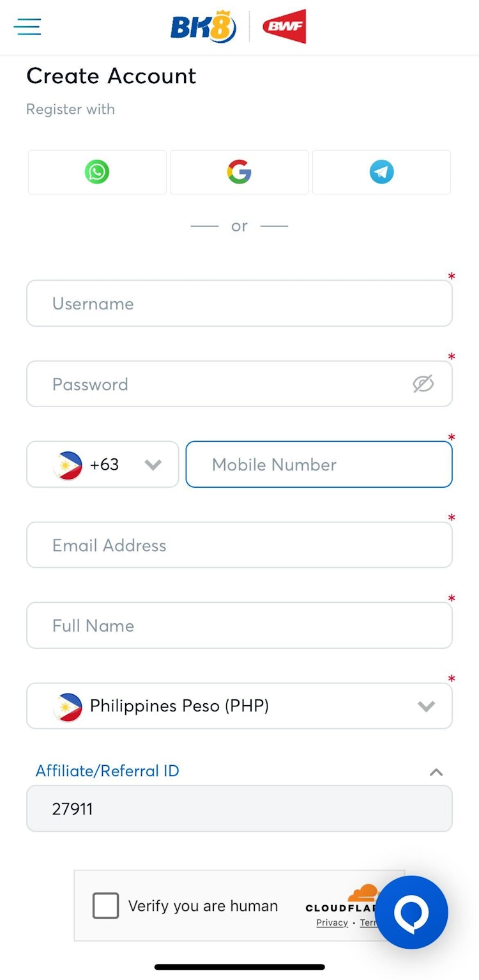This screenshot has height=980, width=479.
Task: Open the Philippines Peso currency dropdown
Action: click(239, 706)
